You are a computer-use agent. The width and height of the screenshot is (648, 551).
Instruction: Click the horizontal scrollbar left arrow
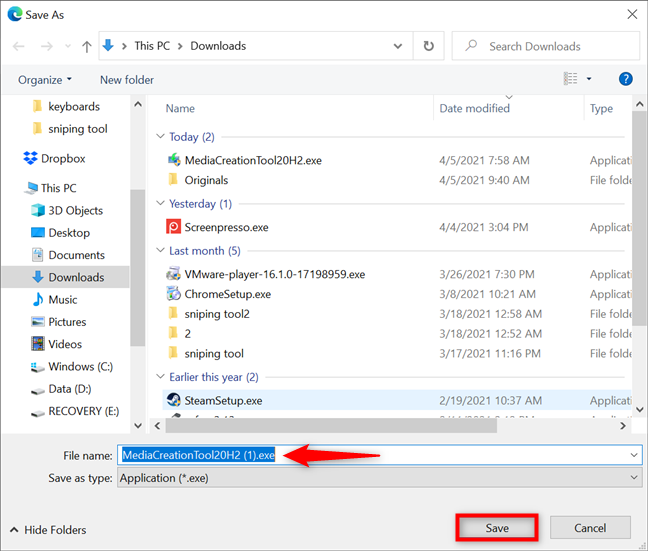point(157,426)
